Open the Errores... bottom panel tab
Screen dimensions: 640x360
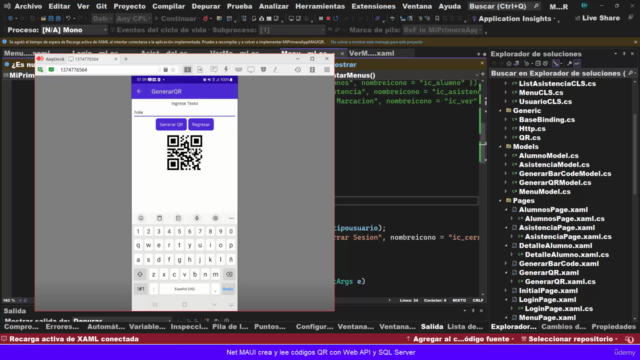point(62,327)
